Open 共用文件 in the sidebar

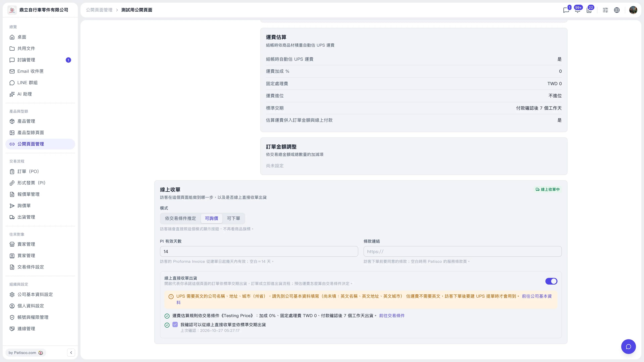[40, 48]
